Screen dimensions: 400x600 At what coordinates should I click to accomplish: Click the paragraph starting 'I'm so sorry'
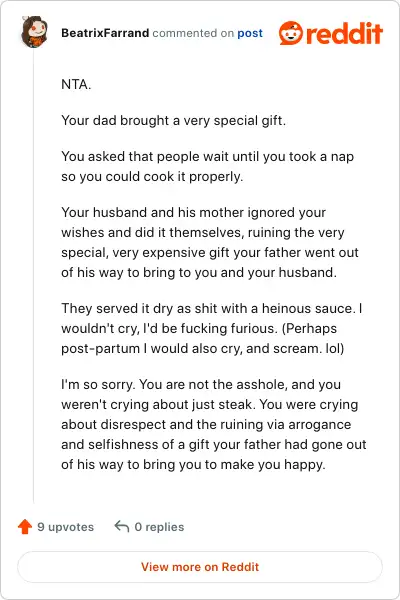tap(214, 424)
